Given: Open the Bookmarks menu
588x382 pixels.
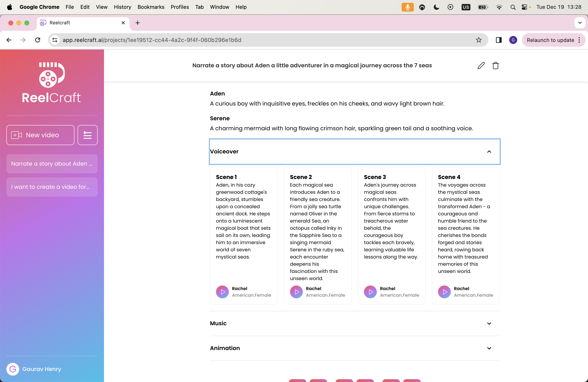Looking at the screenshot, I should (151, 7).
